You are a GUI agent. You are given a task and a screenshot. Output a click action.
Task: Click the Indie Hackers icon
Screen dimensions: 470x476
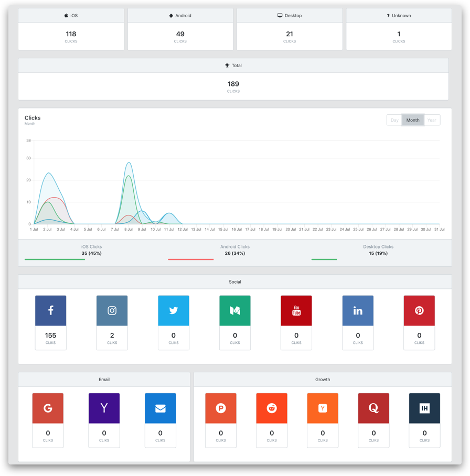(x=424, y=408)
